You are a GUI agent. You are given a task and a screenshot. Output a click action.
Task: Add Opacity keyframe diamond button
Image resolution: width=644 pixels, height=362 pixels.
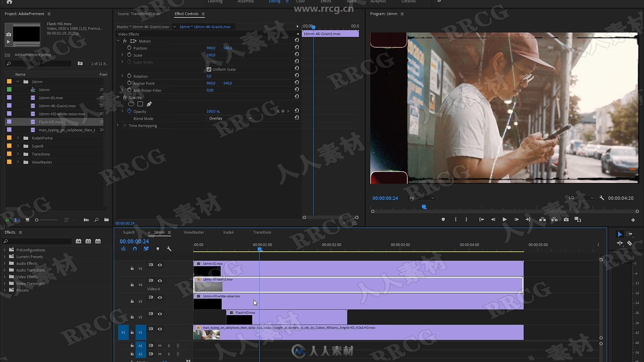pyautogui.click(x=283, y=111)
